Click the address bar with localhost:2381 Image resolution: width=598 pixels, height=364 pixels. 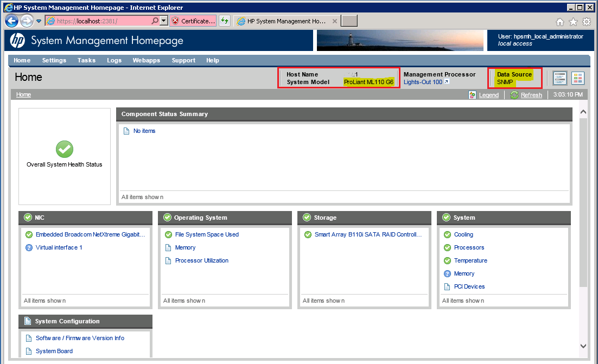click(x=98, y=21)
